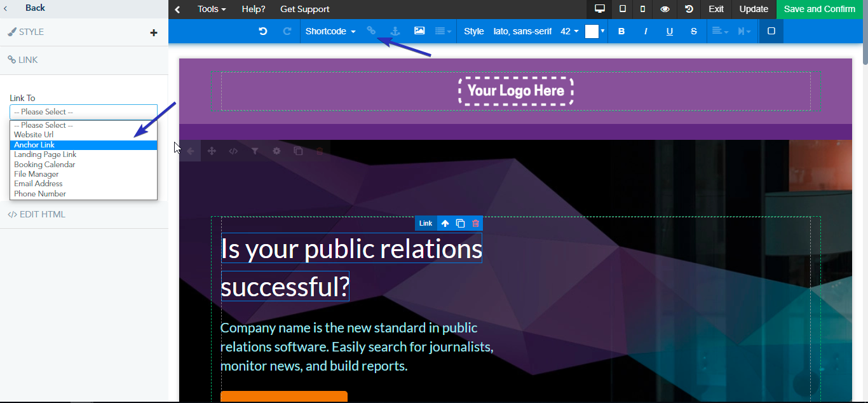Click the plus icon next to STYLE

tap(154, 32)
